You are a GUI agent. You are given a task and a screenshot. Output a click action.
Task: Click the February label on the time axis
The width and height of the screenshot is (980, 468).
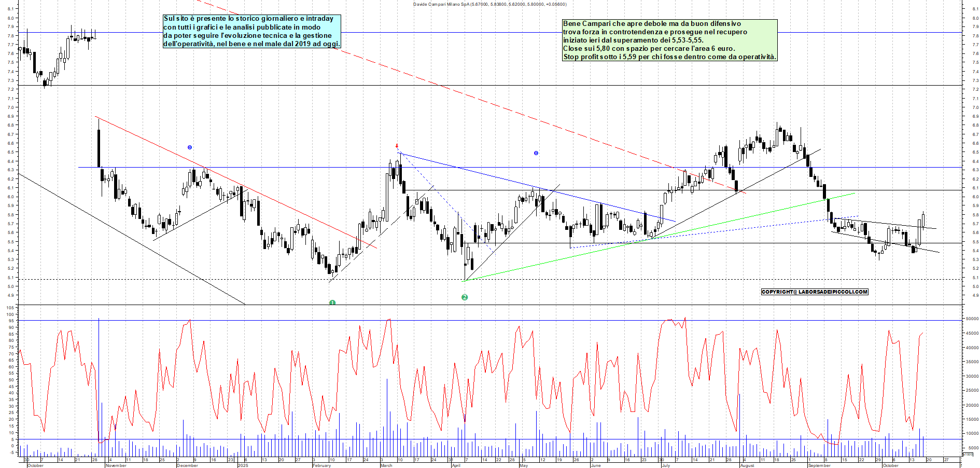(x=321, y=465)
